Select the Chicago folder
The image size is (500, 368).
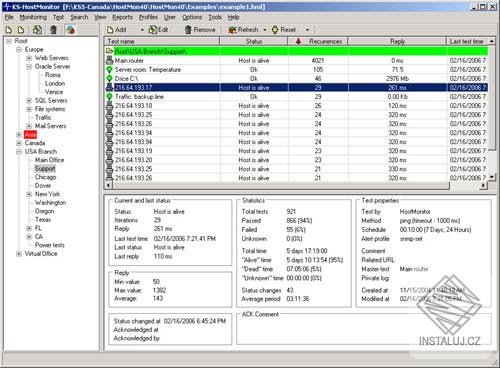pyautogui.click(x=45, y=177)
